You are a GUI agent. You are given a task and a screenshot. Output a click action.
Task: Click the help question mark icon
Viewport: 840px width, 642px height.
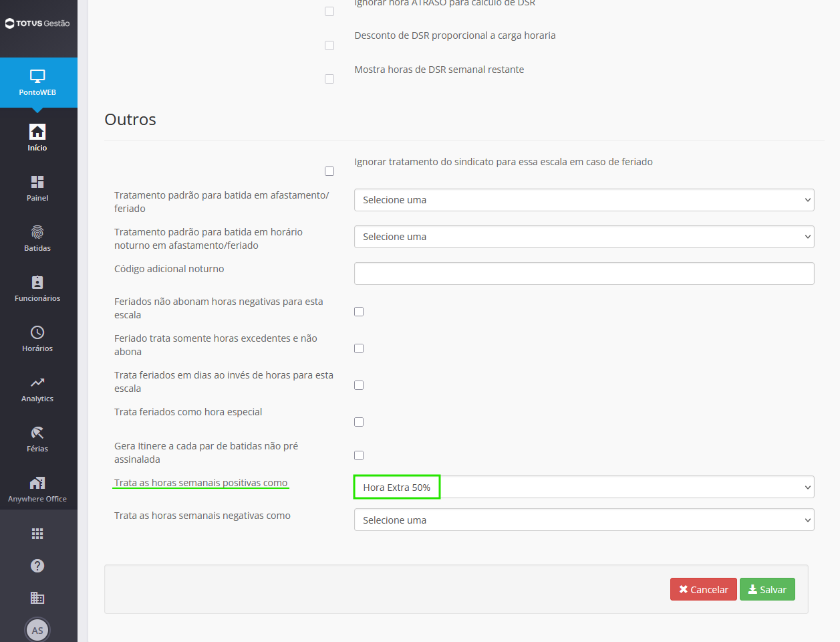[37, 566]
